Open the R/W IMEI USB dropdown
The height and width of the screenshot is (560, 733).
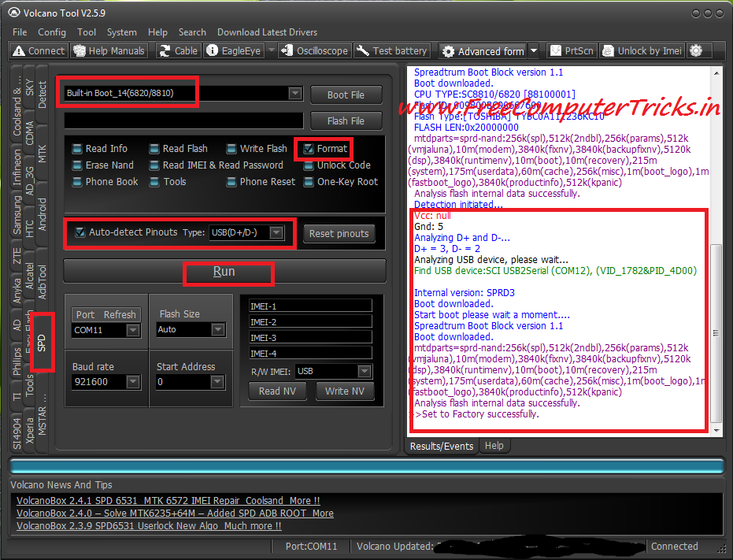365,371
